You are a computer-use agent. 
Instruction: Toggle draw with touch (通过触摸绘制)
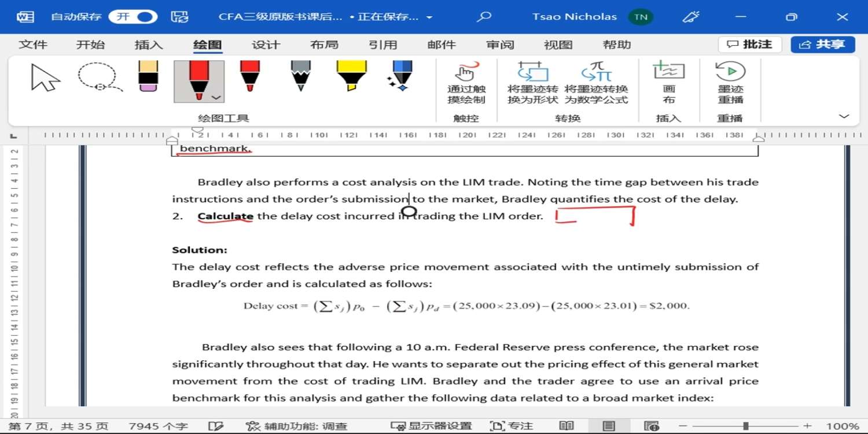466,83
